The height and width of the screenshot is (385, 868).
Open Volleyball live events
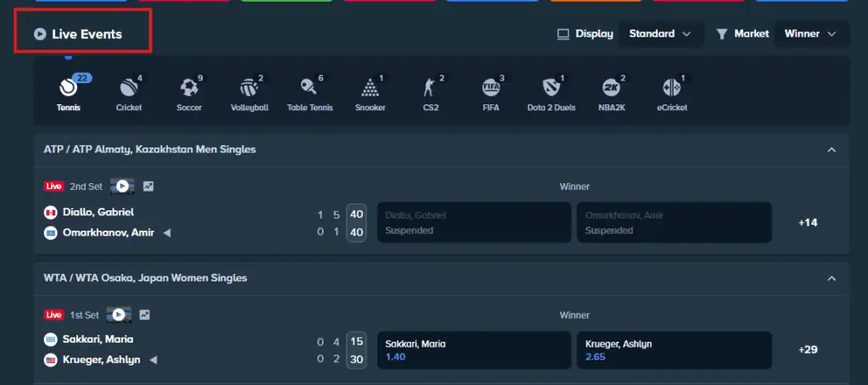click(249, 88)
